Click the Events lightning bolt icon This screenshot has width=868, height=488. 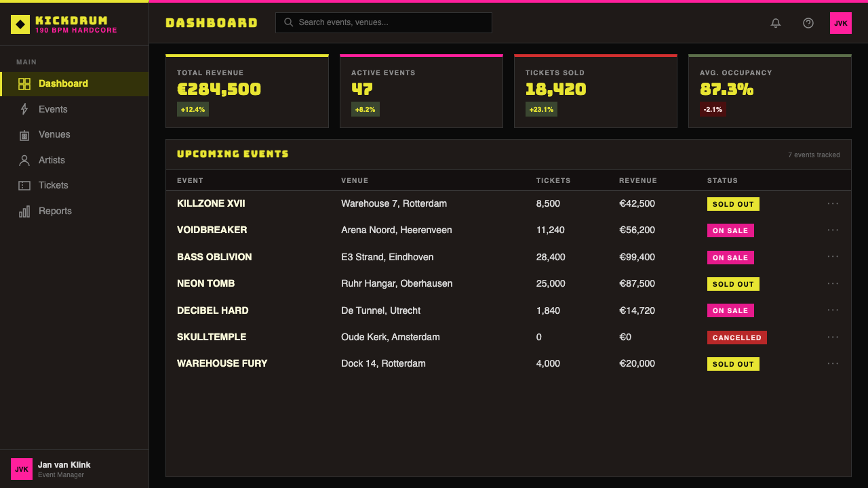[24, 109]
